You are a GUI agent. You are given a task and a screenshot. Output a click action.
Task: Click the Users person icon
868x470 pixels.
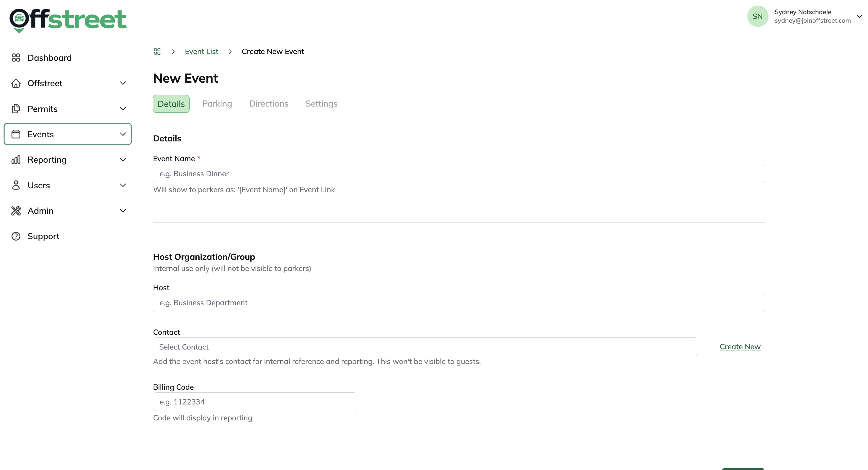point(16,185)
